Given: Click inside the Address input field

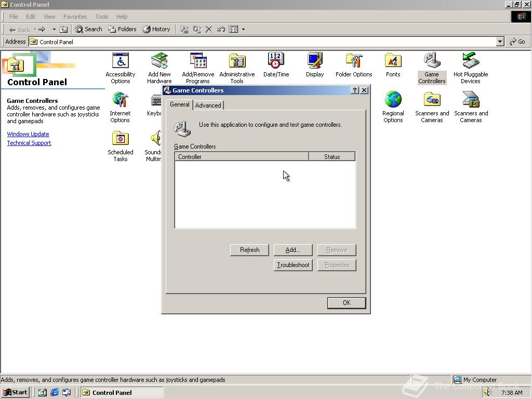Looking at the screenshot, I should click(x=262, y=42).
